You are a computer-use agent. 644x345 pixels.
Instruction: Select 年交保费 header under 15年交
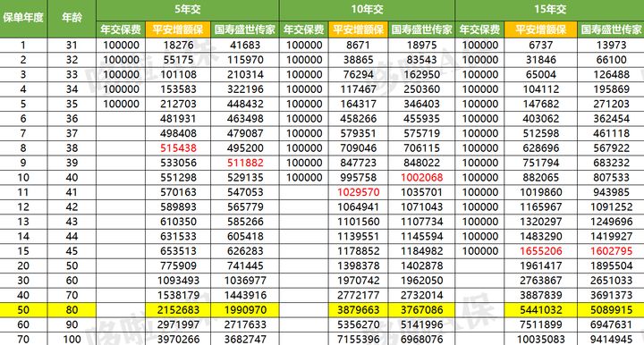[479, 29]
